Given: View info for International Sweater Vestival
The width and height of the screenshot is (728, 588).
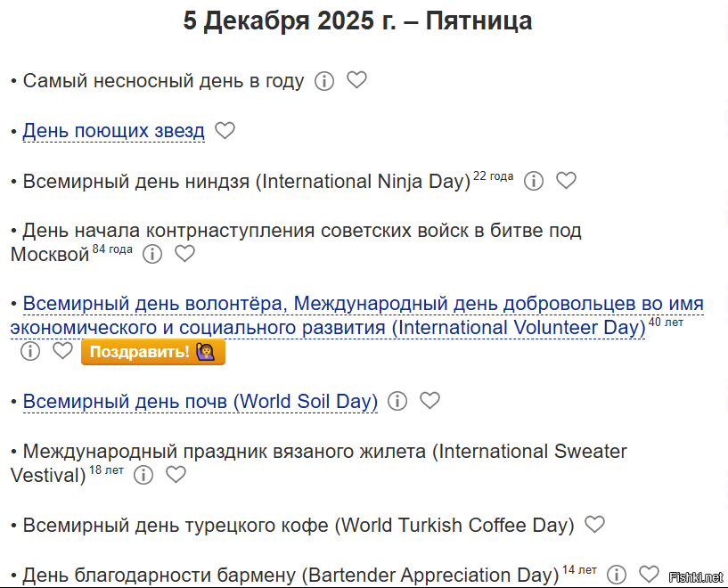Looking at the screenshot, I should (143, 475).
